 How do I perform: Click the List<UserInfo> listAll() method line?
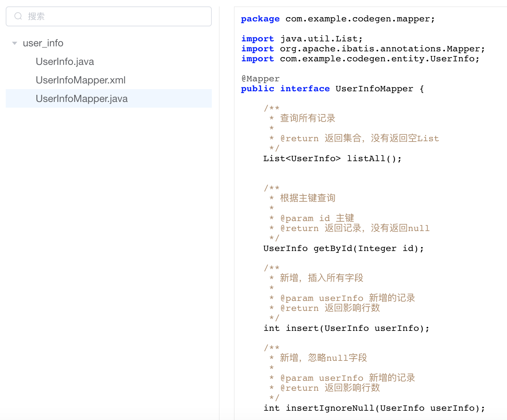[332, 159]
